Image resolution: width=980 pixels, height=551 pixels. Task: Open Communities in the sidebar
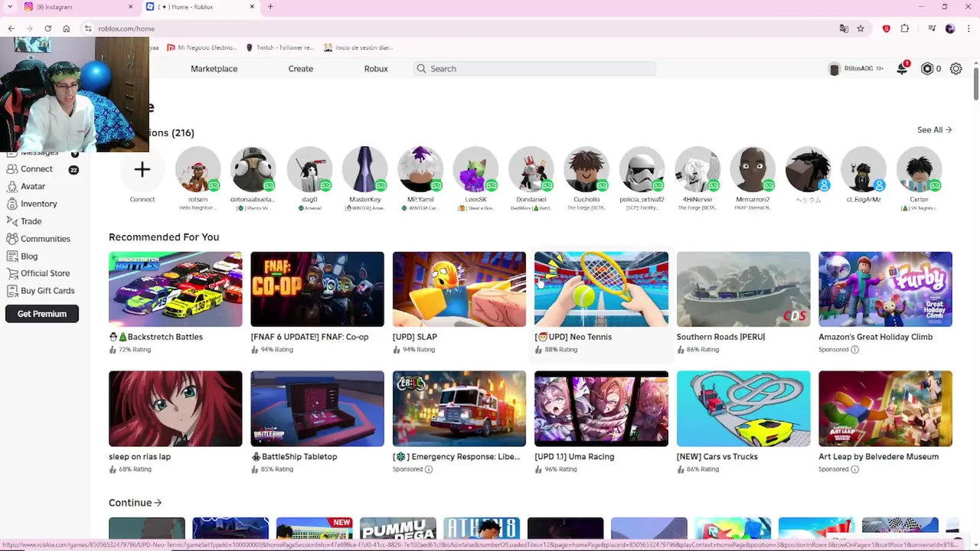click(45, 239)
